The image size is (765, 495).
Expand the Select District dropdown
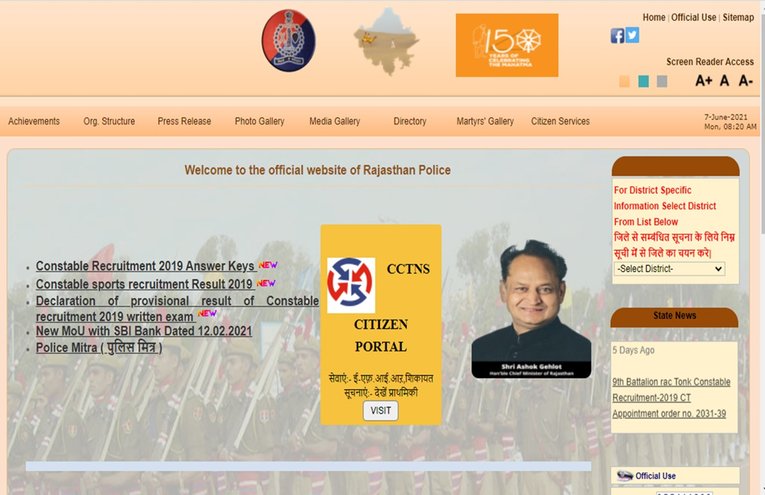669,269
